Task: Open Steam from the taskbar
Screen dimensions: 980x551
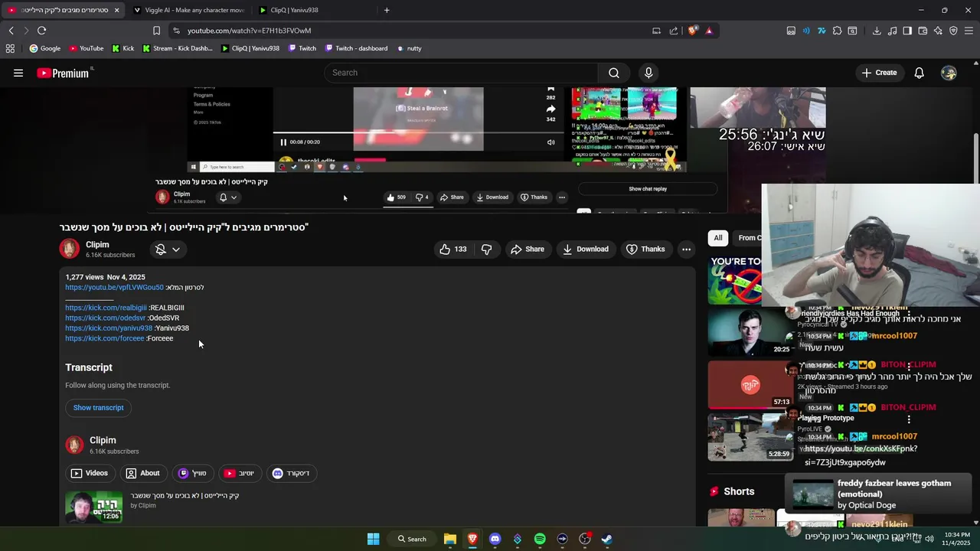Action: (x=607, y=539)
